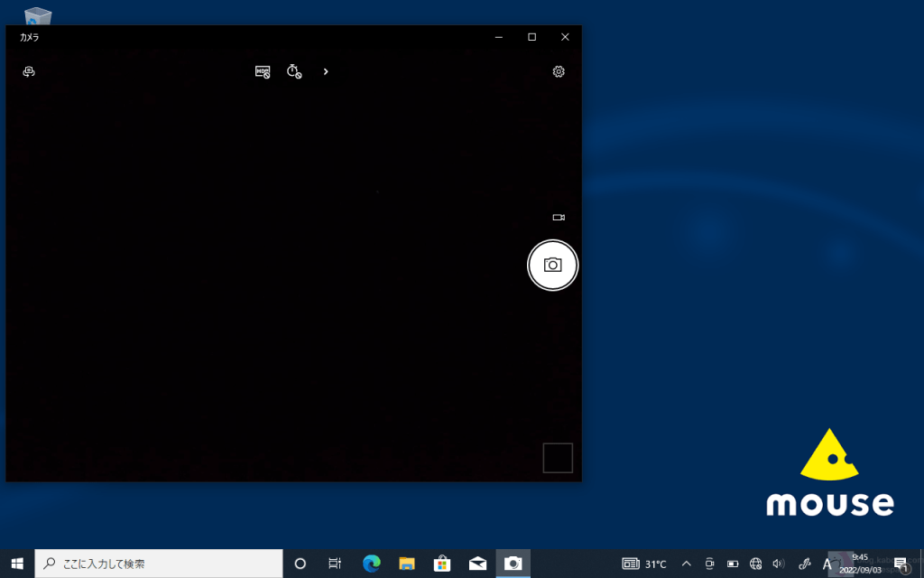Open Microsoft Store from the taskbar
The width and height of the screenshot is (924, 578).
[x=442, y=564]
